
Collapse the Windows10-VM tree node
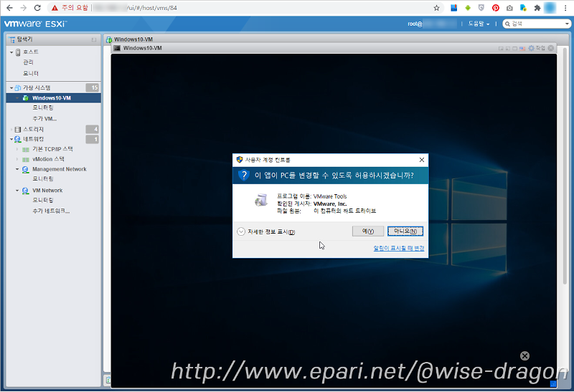(17, 98)
